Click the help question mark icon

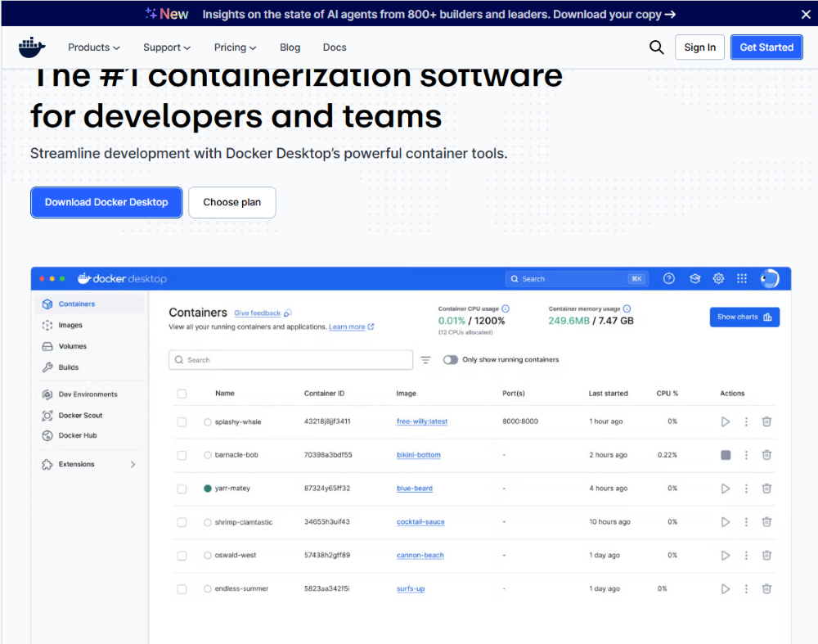(x=669, y=279)
